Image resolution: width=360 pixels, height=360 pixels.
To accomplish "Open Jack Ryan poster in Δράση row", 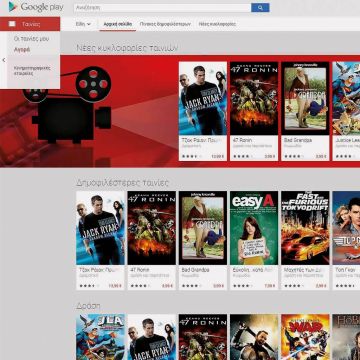I will 152,337.
